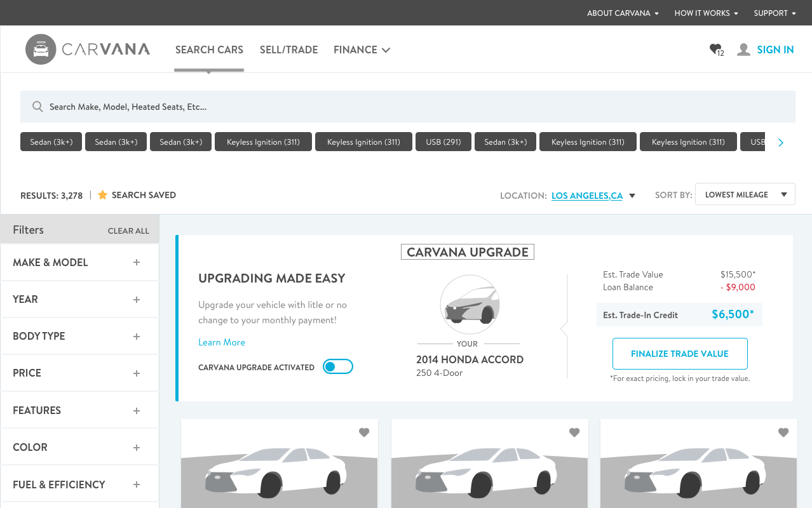Click the Carvana car logo icon
The image size is (812, 508).
coord(41,50)
